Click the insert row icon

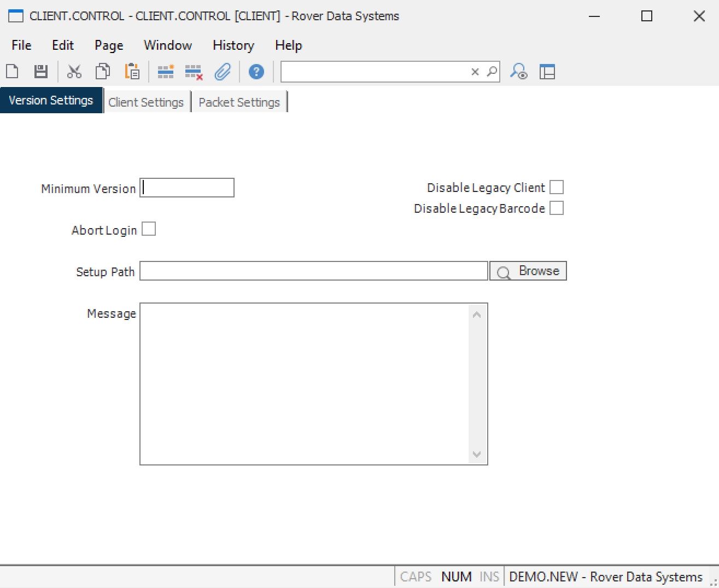(x=165, y=72)
